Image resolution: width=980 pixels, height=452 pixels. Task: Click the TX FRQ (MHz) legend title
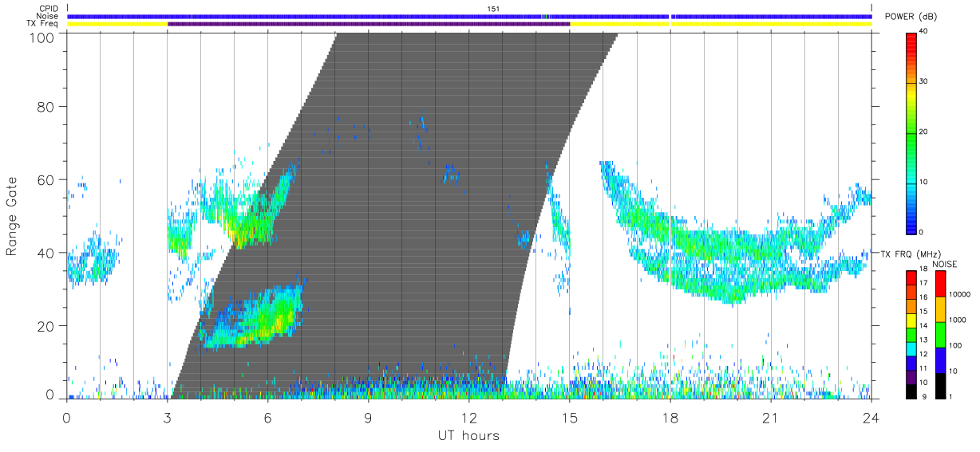pyautogui.click(x=909, y=253)
